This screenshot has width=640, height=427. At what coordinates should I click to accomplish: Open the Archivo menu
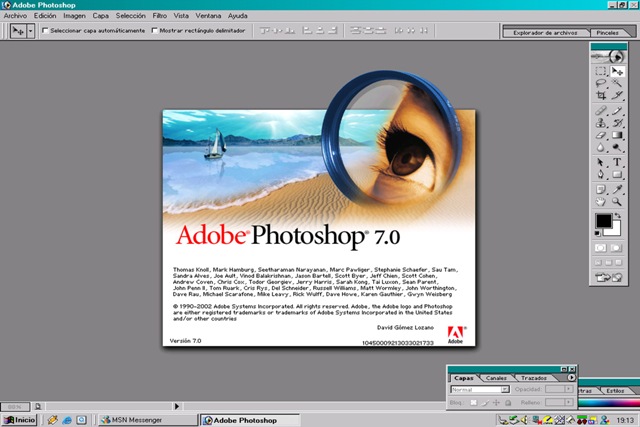[x=15, y=16]
